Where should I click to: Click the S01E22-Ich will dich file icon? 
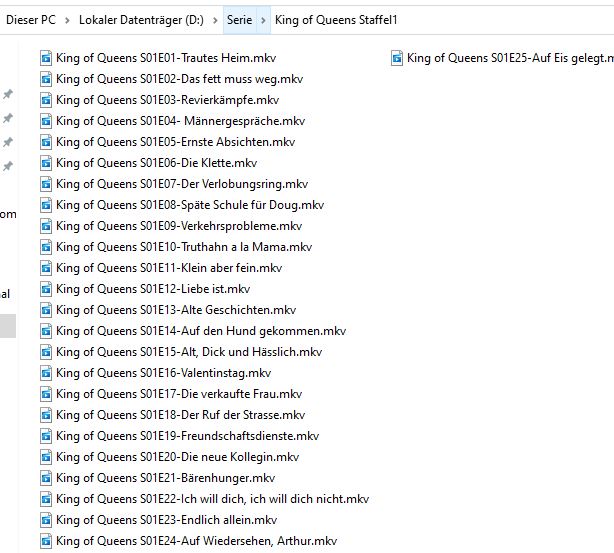pyautogui.click(x=46, y=499)
